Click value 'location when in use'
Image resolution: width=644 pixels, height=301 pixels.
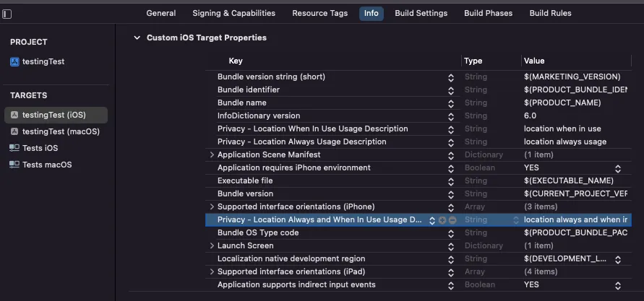click(562, 128)
